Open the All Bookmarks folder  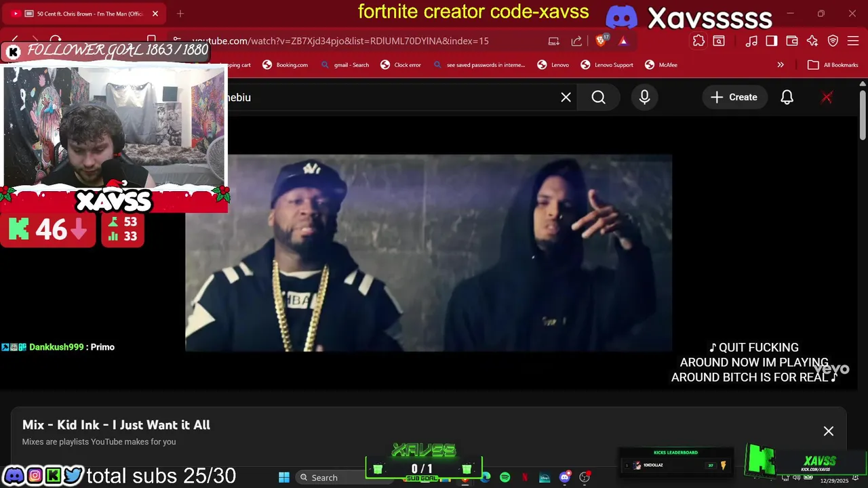833,65
